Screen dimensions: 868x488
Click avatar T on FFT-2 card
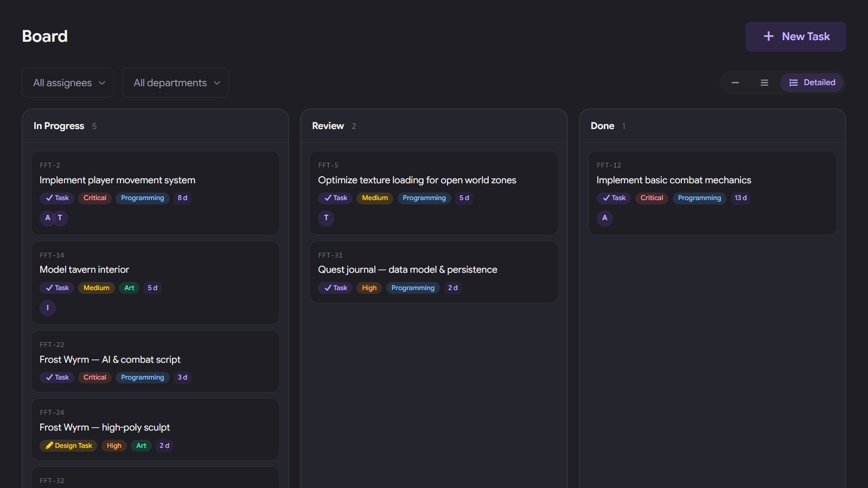tap(60, 218)
